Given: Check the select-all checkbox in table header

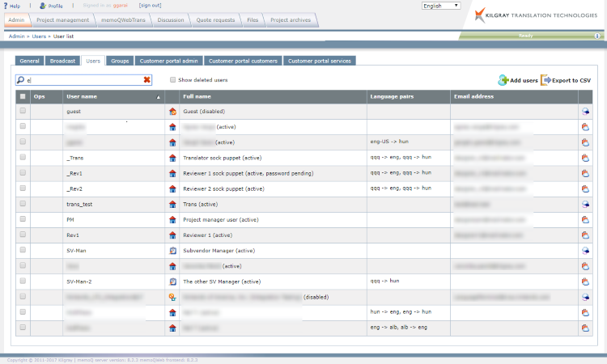Looking at the screenshot, I should click(x=23, y=96).
